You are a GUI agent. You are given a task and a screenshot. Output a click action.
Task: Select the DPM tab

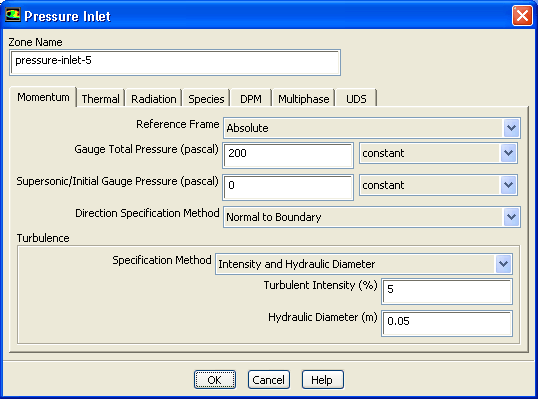tap(251, 99)
